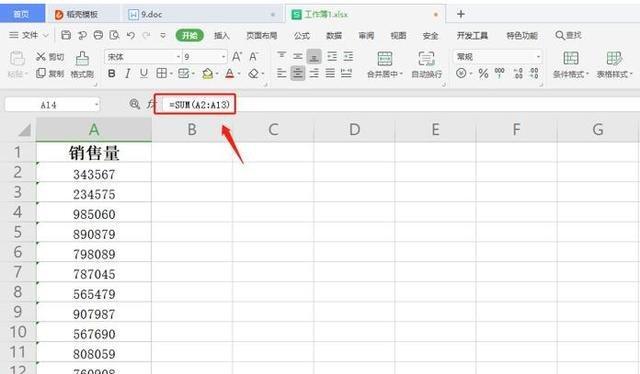
Task: Switch to the 页面布局 Page Layout tab
Action: [x=262, y=36]
